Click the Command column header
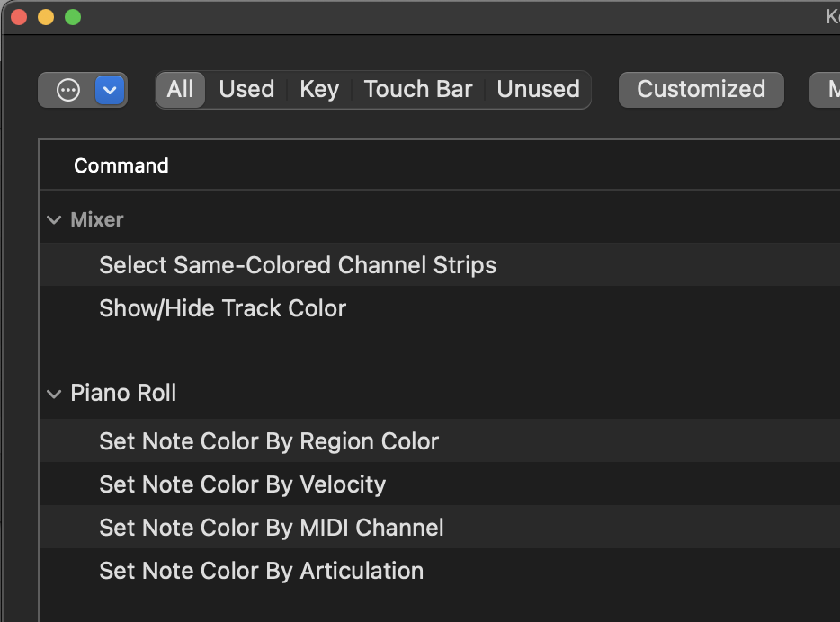This screenshot has width=840, height=622. tap(121, 165)
